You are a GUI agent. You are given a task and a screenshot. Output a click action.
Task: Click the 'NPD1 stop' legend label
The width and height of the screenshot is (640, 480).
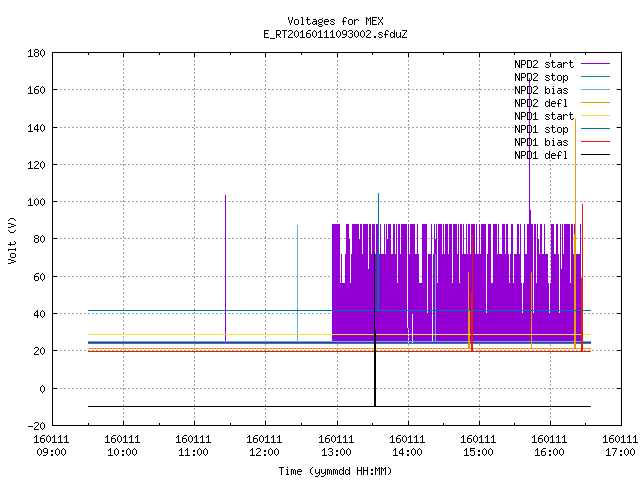click(x=541, y=129)
